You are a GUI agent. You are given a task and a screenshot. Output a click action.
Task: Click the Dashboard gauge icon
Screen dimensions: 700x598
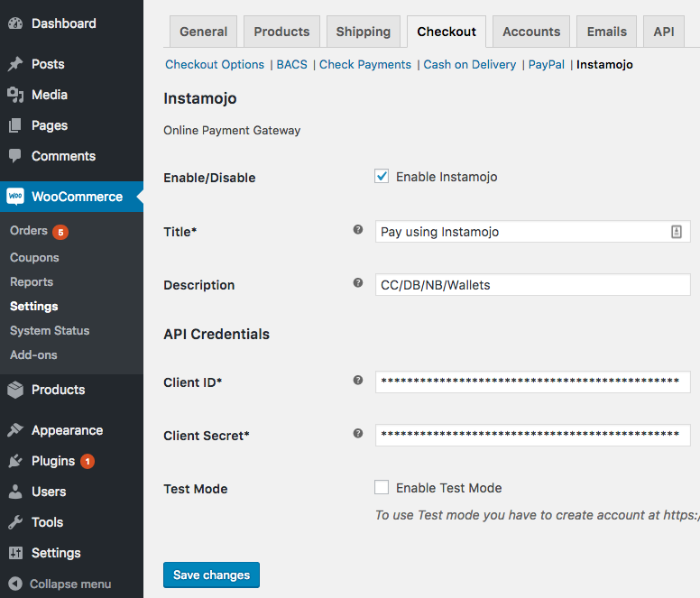15,23
